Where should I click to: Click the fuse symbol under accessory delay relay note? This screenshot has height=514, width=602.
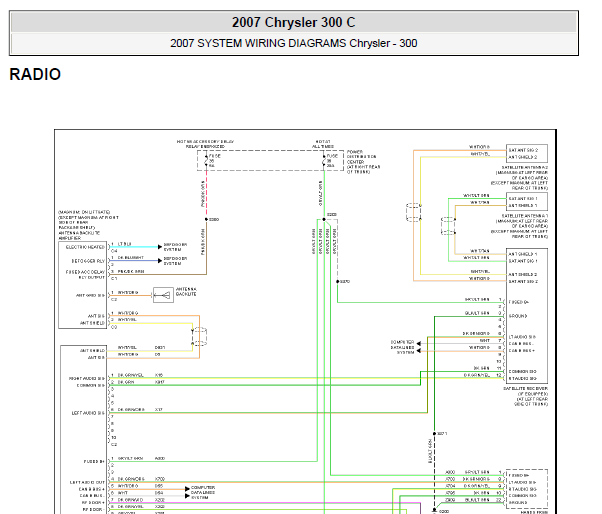coord(207,161)
